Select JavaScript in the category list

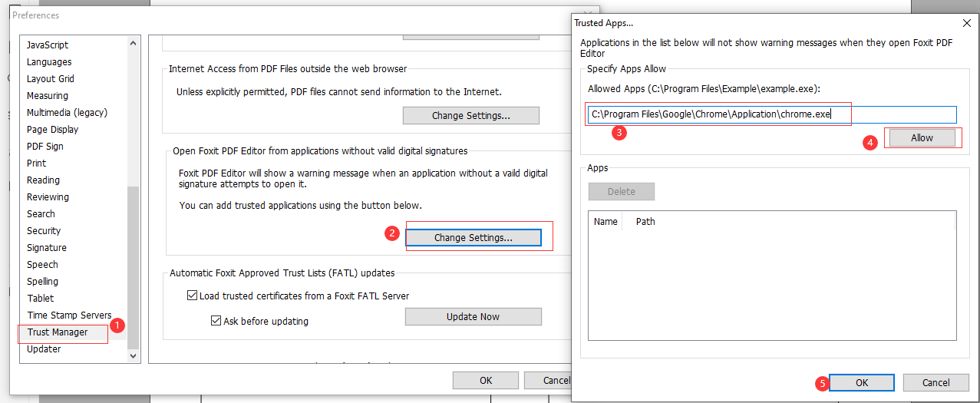(x=48, y=45)
